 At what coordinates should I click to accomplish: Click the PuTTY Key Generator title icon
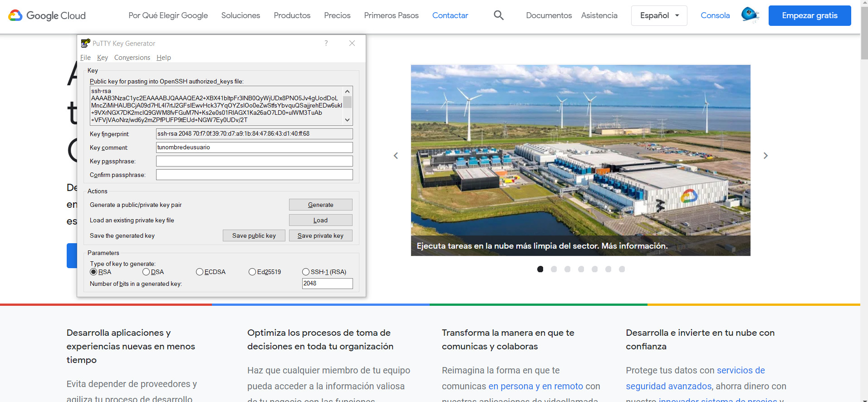(x=85, y=44)
